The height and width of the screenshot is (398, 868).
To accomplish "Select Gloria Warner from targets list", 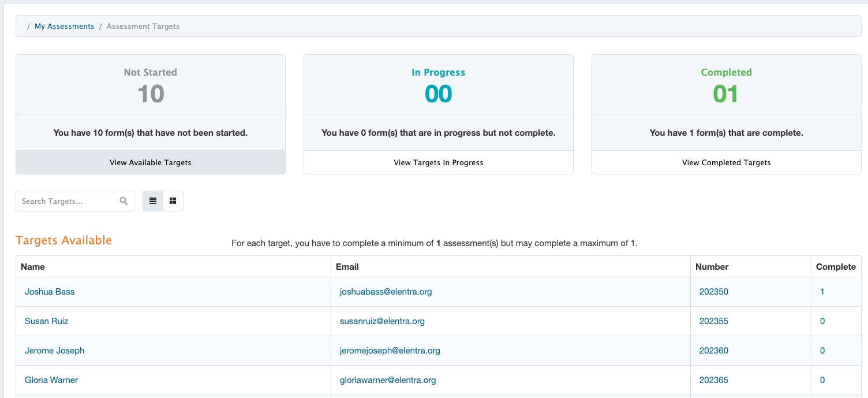I will click(51, 380).
